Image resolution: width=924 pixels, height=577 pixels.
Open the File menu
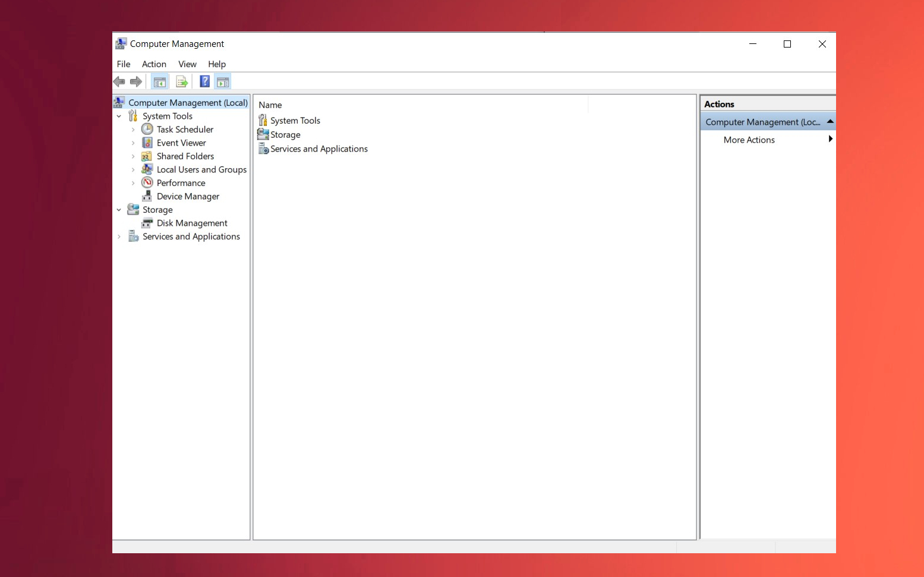[x=124, y=64]
